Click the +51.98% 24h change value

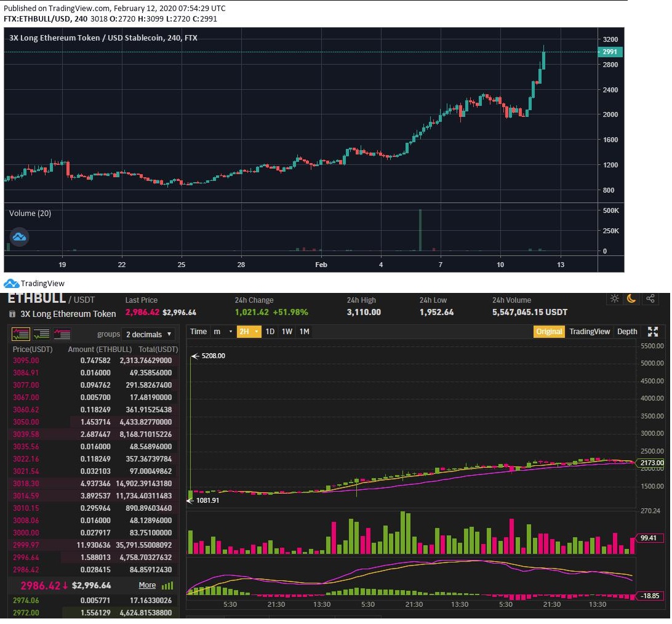[290, 313]
